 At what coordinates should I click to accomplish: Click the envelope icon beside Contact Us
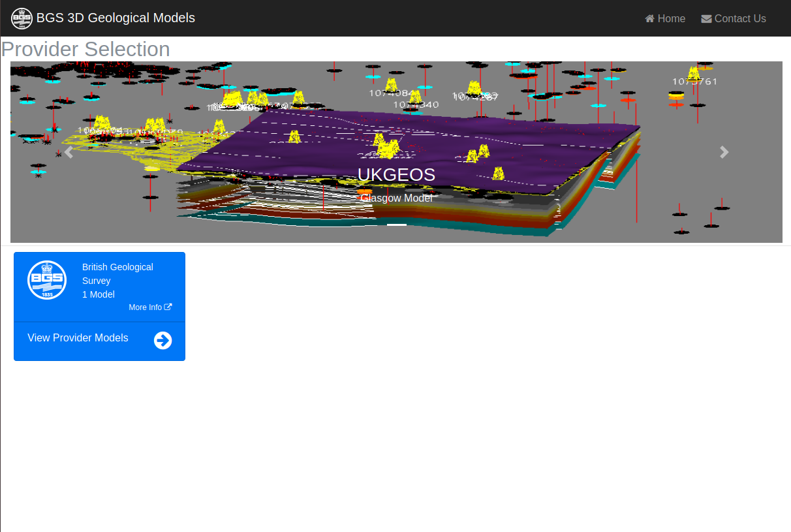pos(706,19)
